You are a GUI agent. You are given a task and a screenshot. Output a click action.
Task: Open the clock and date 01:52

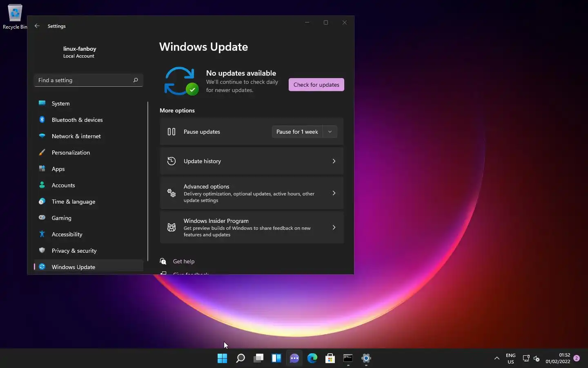point(558,358)
